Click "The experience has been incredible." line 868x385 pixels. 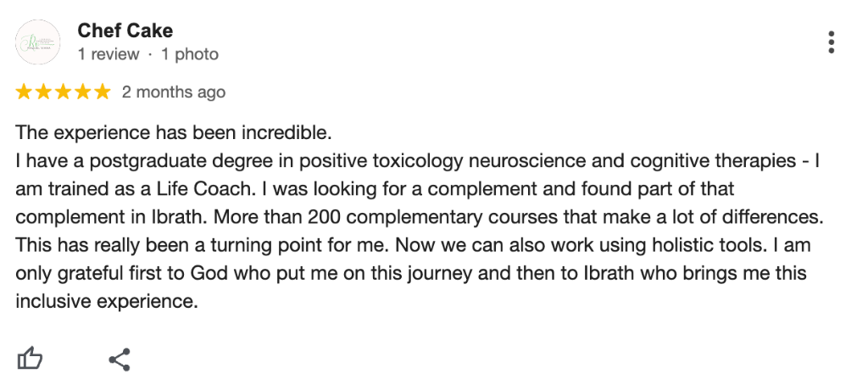[173, 133]
